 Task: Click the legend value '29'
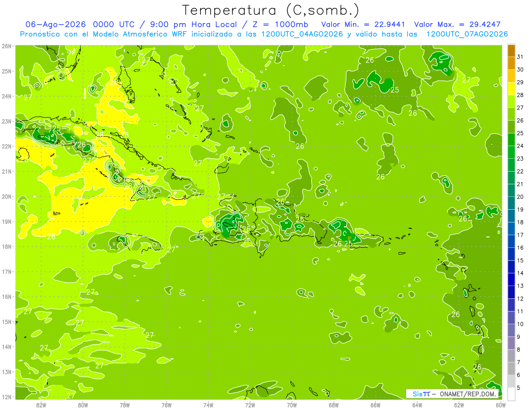click(x=520, y=82)
